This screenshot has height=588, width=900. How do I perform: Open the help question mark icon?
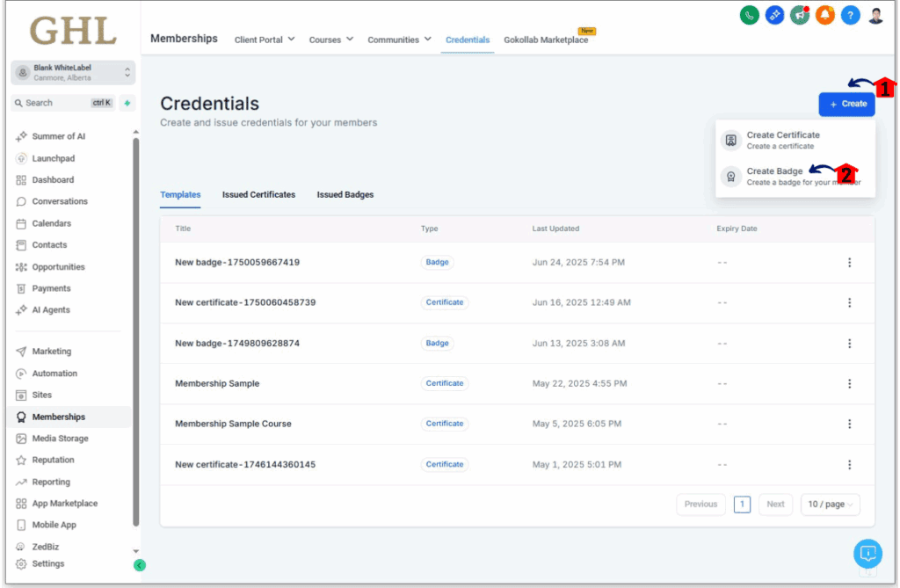pos(850,16)
